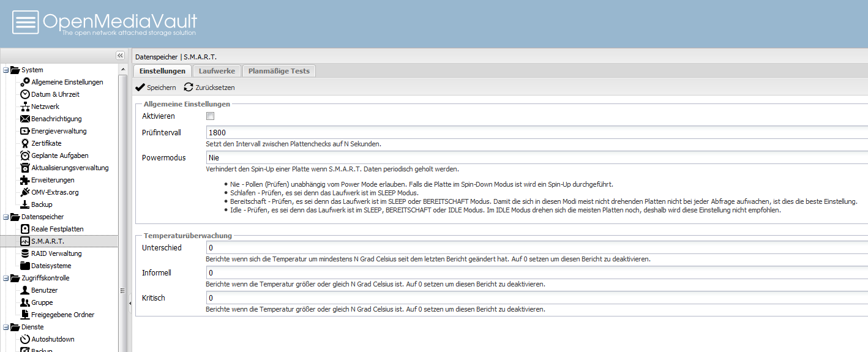Click the Datenspeicher | S.M.A.R.T. breadcrumb text
Screen dimensions: 868x352
(x=176, y=56)
